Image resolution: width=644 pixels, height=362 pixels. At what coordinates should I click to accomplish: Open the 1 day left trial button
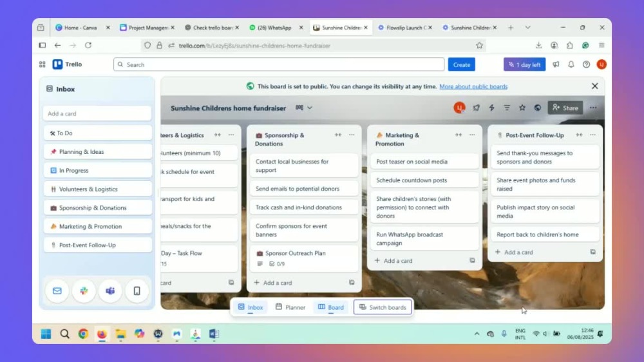(x=524, y=64)
